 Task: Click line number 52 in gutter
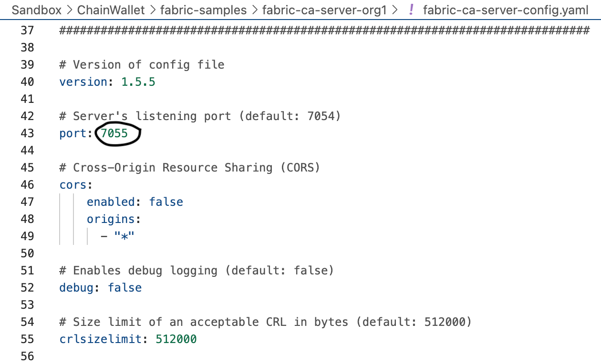pyautogui.click(x=28, y=288)
